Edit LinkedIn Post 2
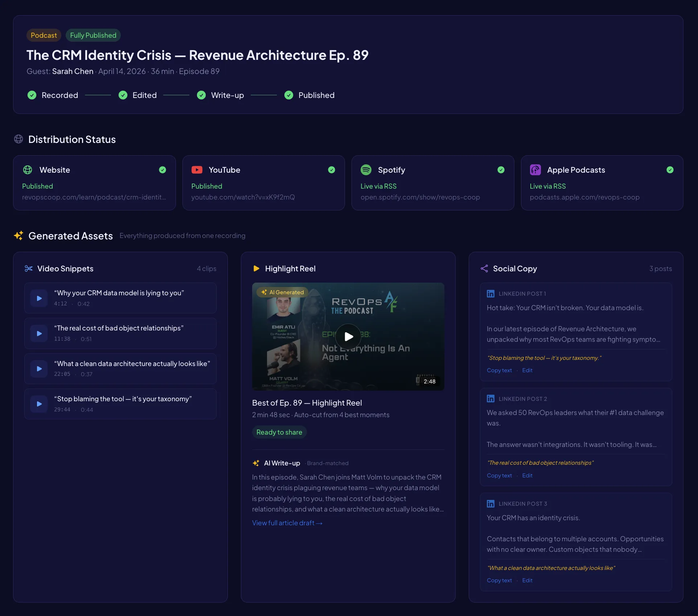Image resolution: width=698 pixels, height=616 pixels. coord(527,475)
